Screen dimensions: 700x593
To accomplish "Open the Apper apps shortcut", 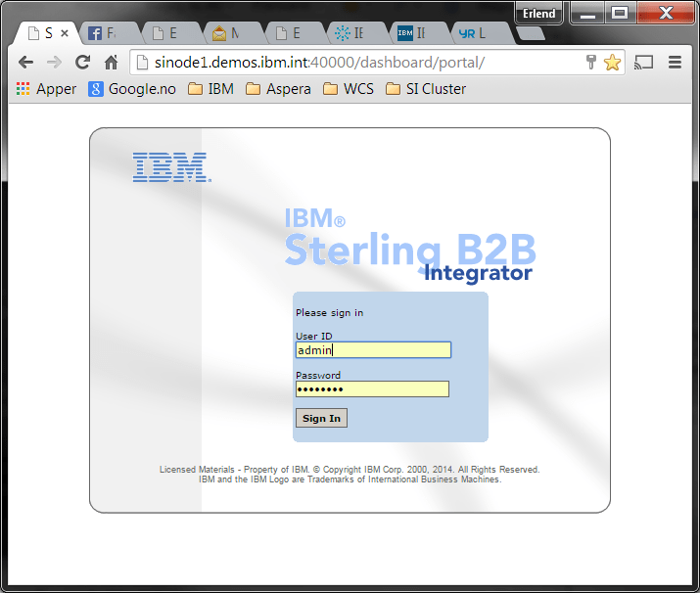I will [x=46, y=89].
